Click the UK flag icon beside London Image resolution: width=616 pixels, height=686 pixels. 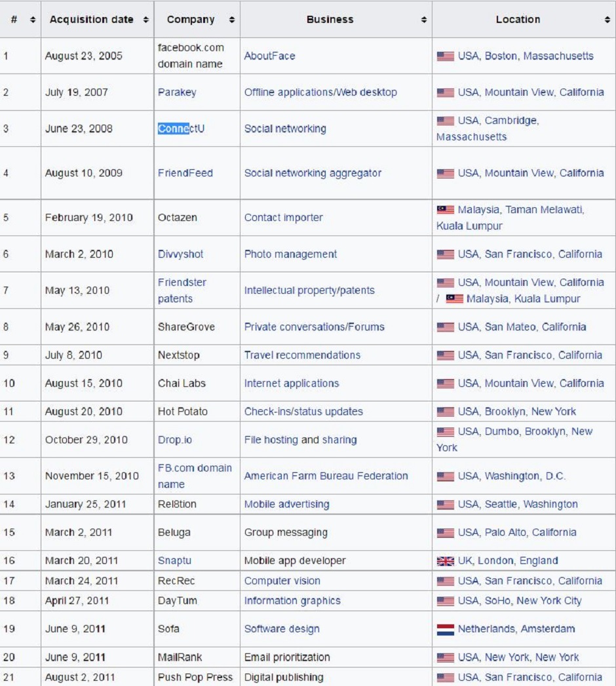point(445,561)
